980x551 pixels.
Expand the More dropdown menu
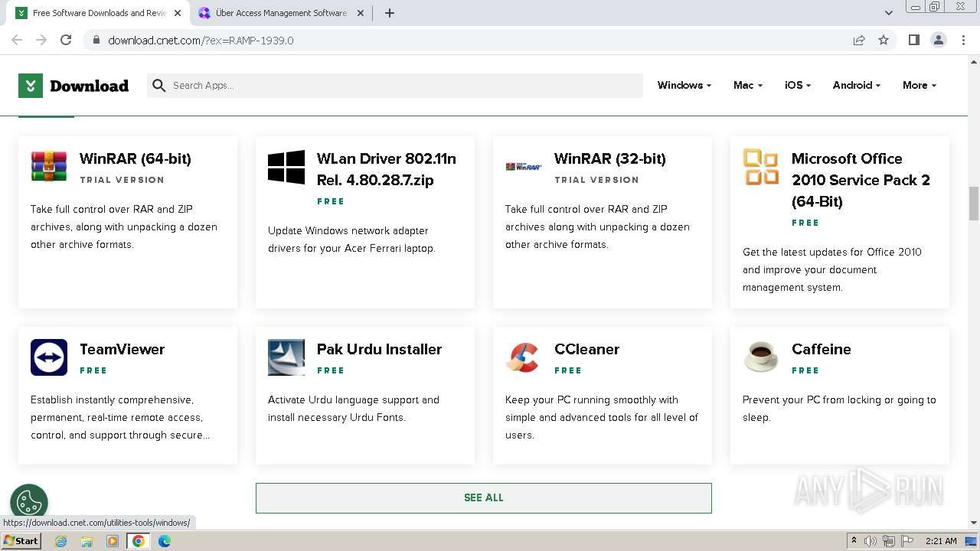920,85
